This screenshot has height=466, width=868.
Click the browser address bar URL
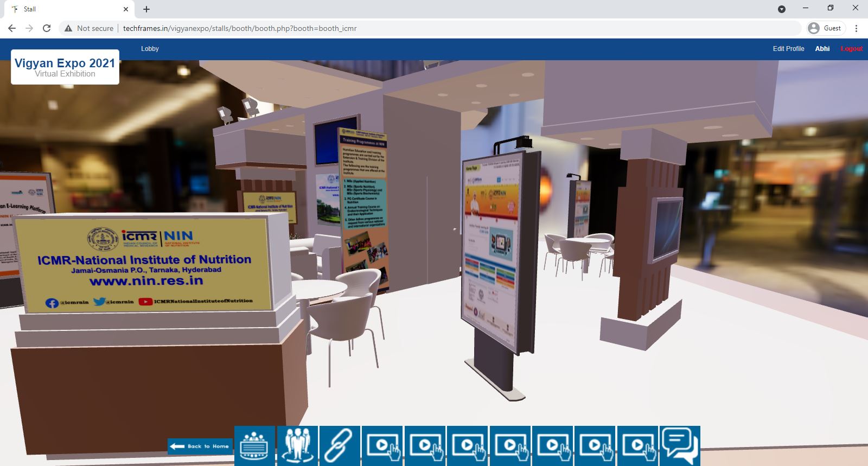239,28
